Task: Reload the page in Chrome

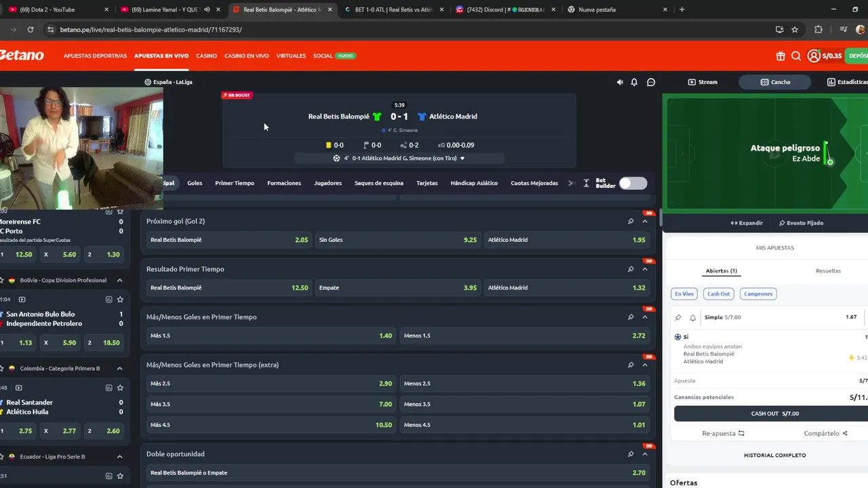Action: (31, 30)
